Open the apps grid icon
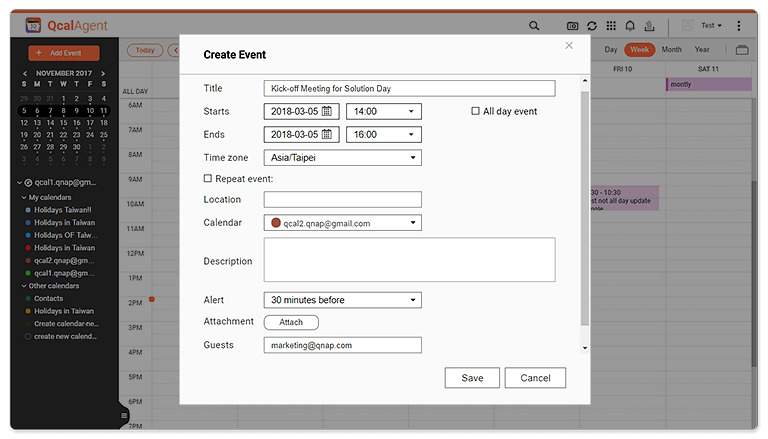This screenshot has width=768, height=439. coord(611,25)
